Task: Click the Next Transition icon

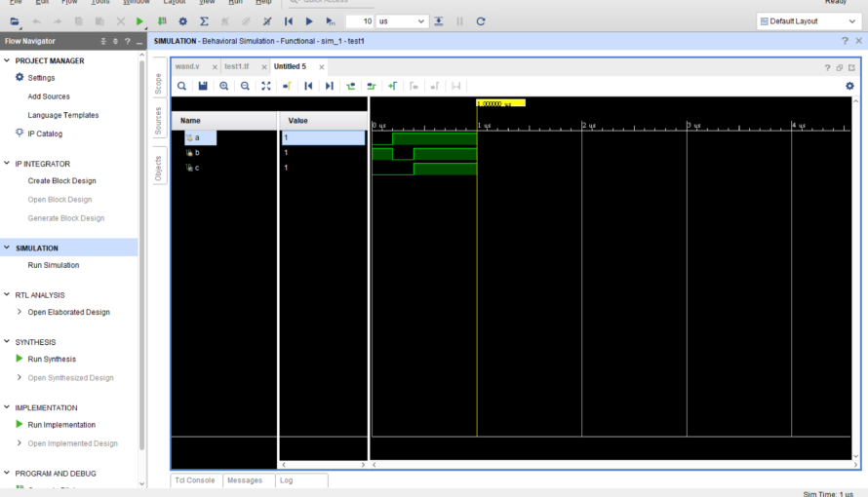Action: 372,86
